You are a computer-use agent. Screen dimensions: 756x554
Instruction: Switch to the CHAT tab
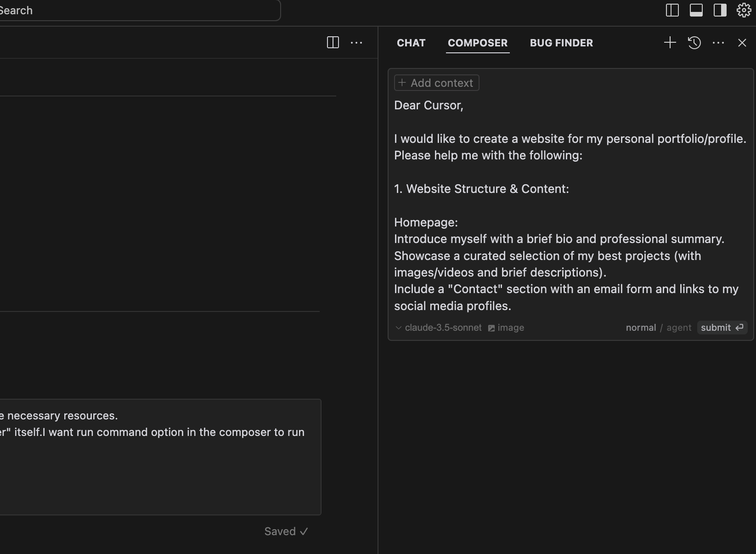pos(411,43)
